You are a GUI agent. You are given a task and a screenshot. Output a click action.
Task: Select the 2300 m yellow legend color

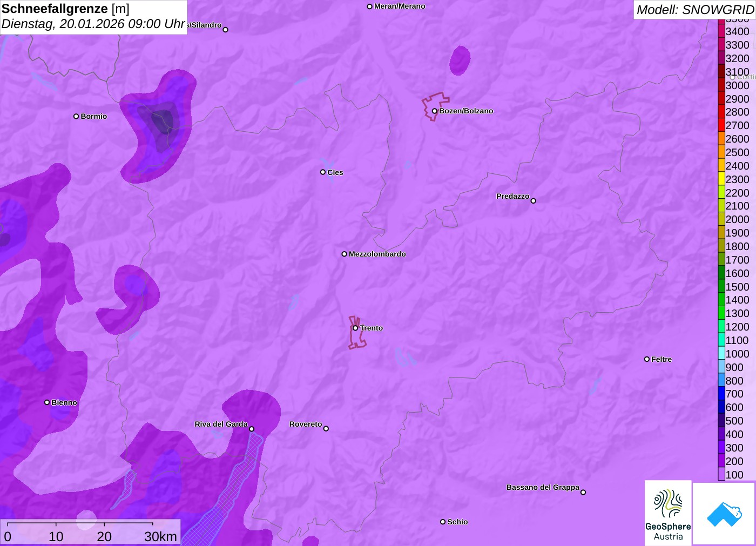pos(721,179)
